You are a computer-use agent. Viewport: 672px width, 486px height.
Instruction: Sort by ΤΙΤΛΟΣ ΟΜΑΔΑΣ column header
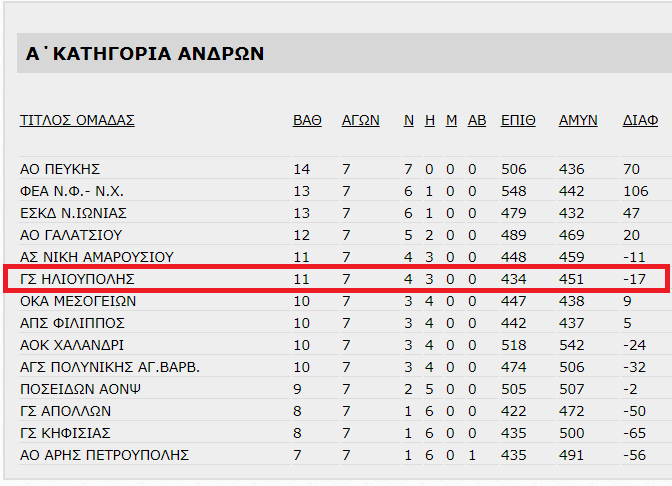(x=77, y=120)
